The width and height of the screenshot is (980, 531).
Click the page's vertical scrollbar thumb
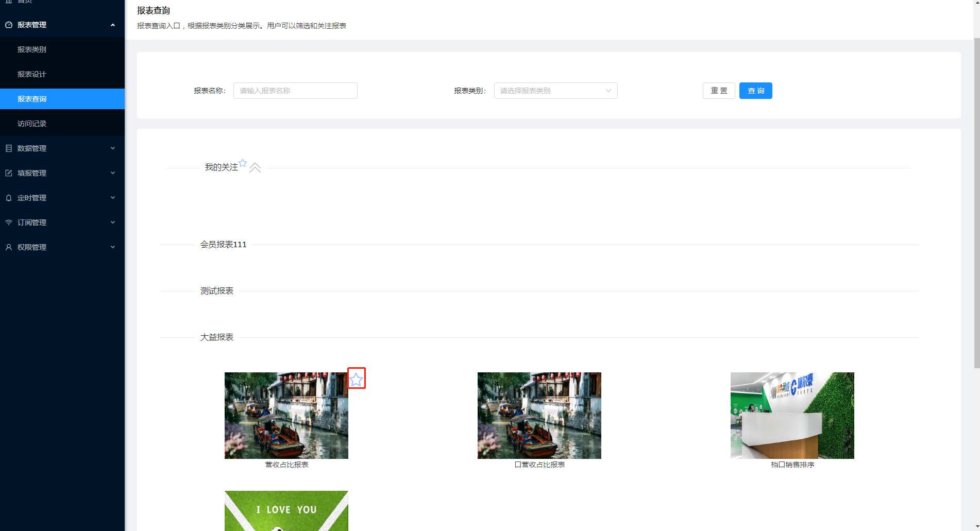[x=976, y=203]
